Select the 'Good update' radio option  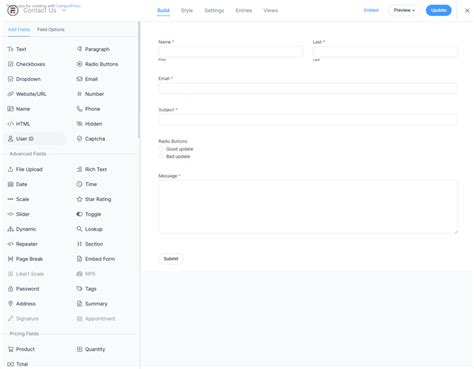point(162,149)
